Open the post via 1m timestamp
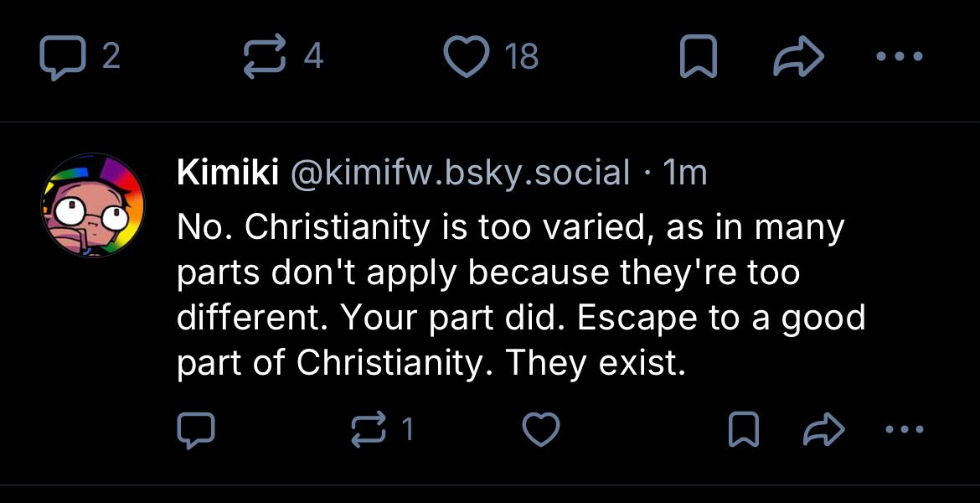Image resolution: width=980 pixels, height=503 pixels. (x=684, y=174)
